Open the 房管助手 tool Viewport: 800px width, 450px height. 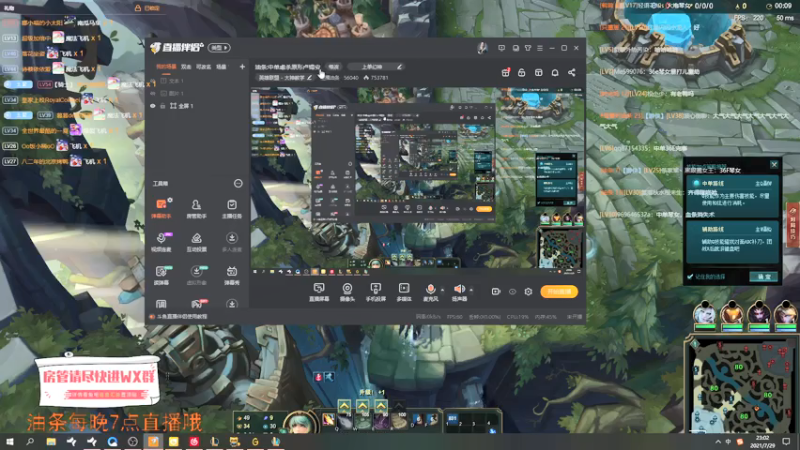pyautogui.click(x=196, y=209)
